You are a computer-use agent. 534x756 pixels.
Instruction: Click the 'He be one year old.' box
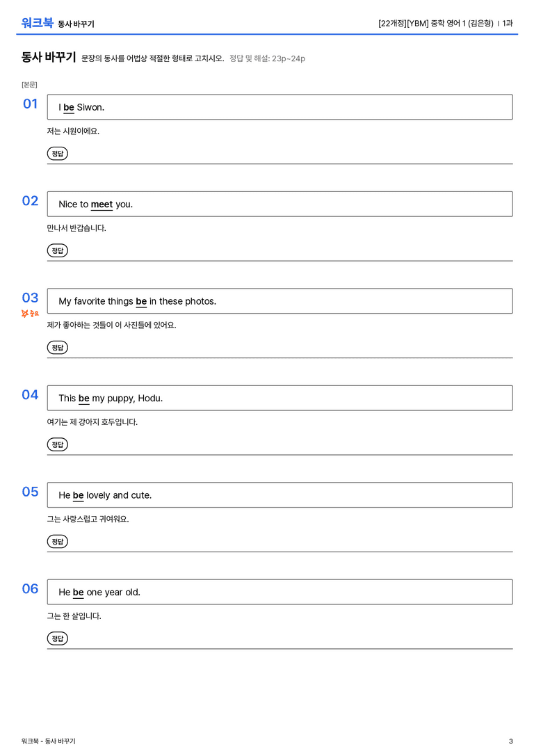(280, 592)
